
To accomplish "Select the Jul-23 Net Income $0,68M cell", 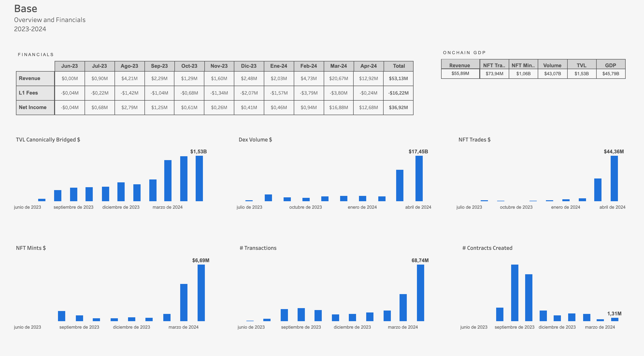I will click(x=100, y=107).
